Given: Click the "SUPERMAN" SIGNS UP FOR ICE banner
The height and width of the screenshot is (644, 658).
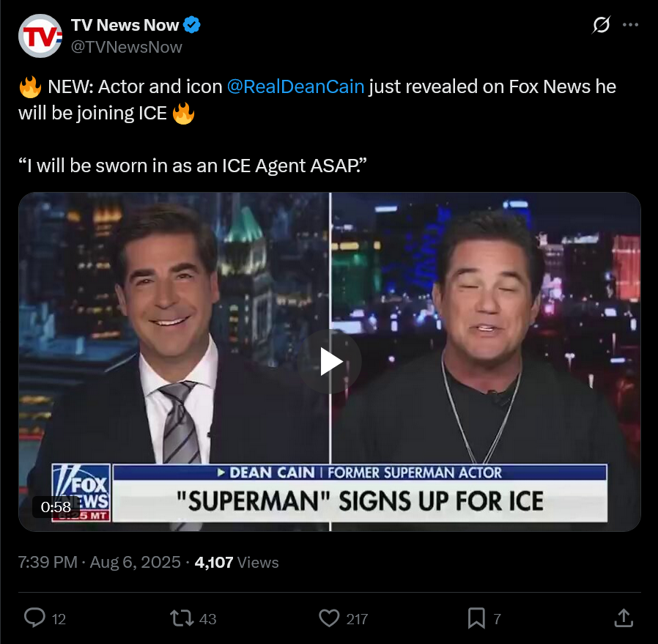Looking at the screenshot, I should (360, 501).
